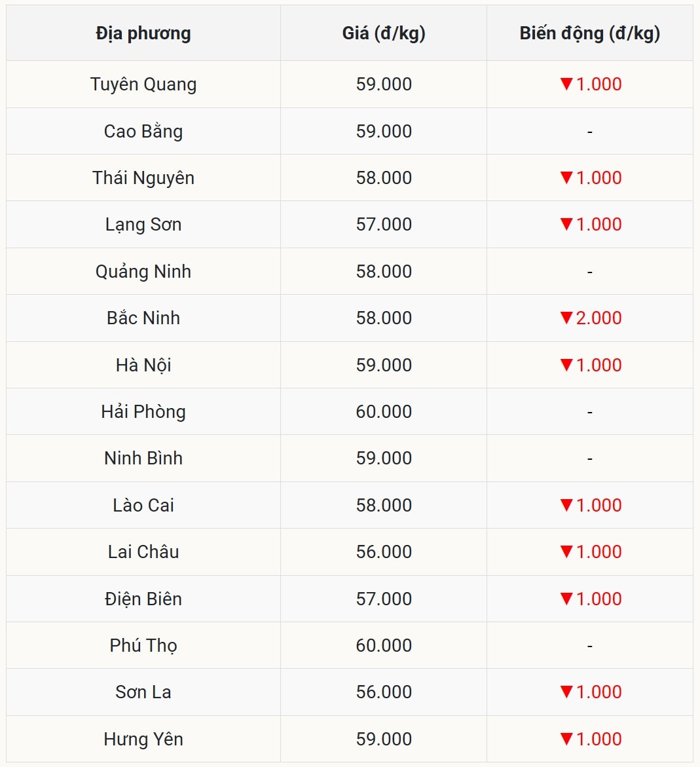This screenshot has height=767, width=700.
Task: Click the "Địa phương" column header
Action: 143,33
